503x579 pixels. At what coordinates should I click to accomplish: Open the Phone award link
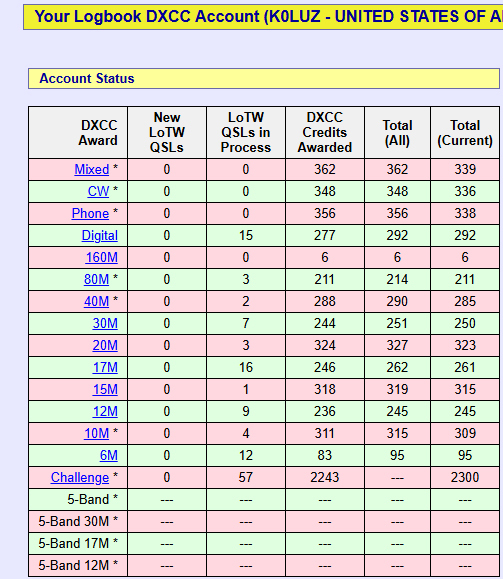click(x=90, y=213)
